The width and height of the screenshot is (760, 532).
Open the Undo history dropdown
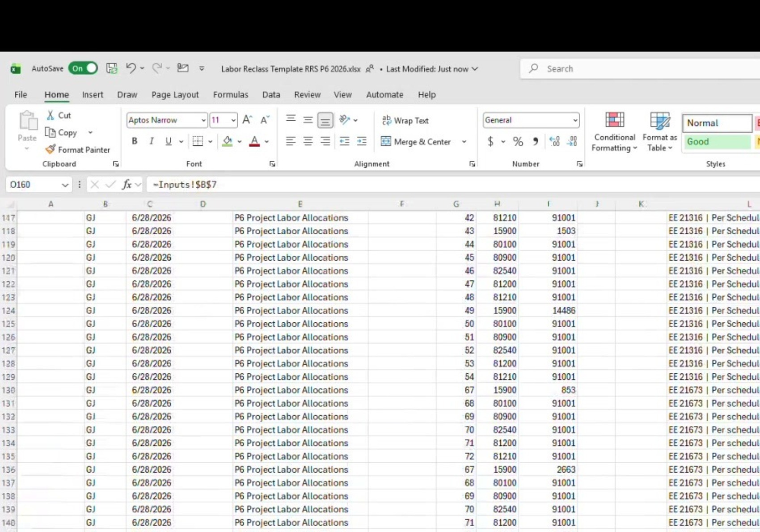pyautogui.click(x=142, y=68)
